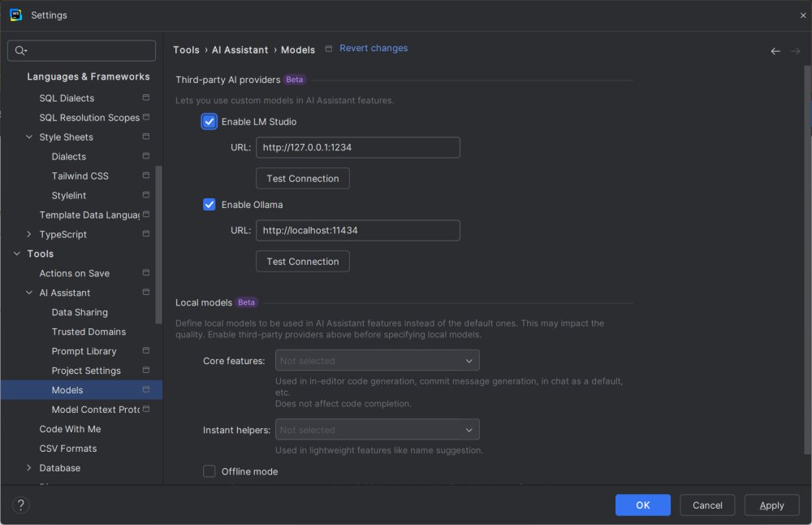Click the forward navigation arrow icon
812x525 pixels.
point(796,51)
